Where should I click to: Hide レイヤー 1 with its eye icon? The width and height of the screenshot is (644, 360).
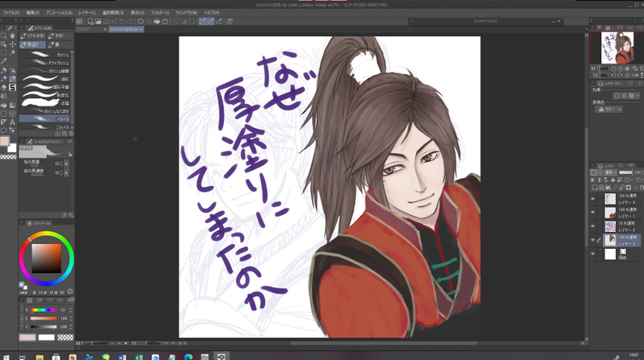point(592,213)
